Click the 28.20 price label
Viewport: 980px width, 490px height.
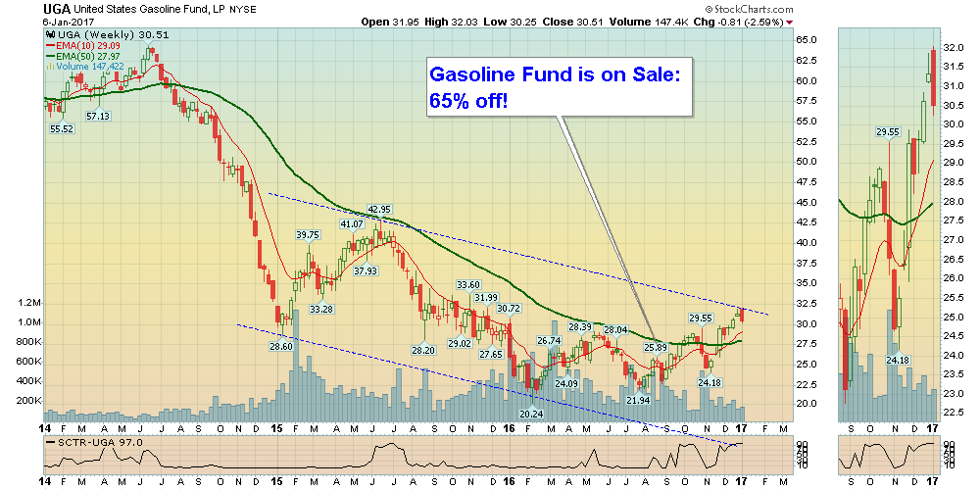point(423,350)
